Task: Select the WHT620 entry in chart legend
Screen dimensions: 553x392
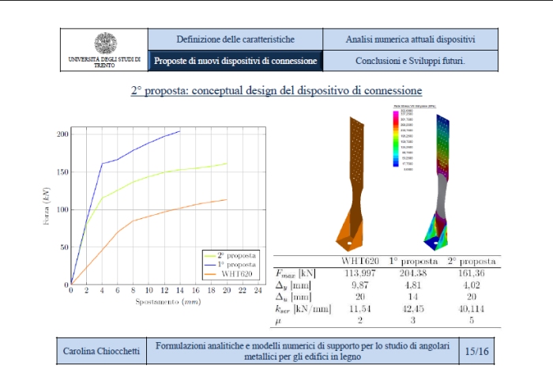Action: [236, 273]
